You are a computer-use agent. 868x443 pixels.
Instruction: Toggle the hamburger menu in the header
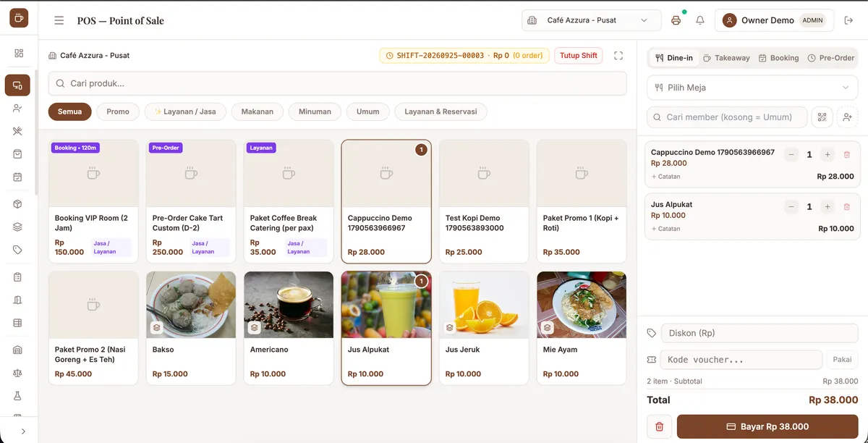click(x=59, y=20)
